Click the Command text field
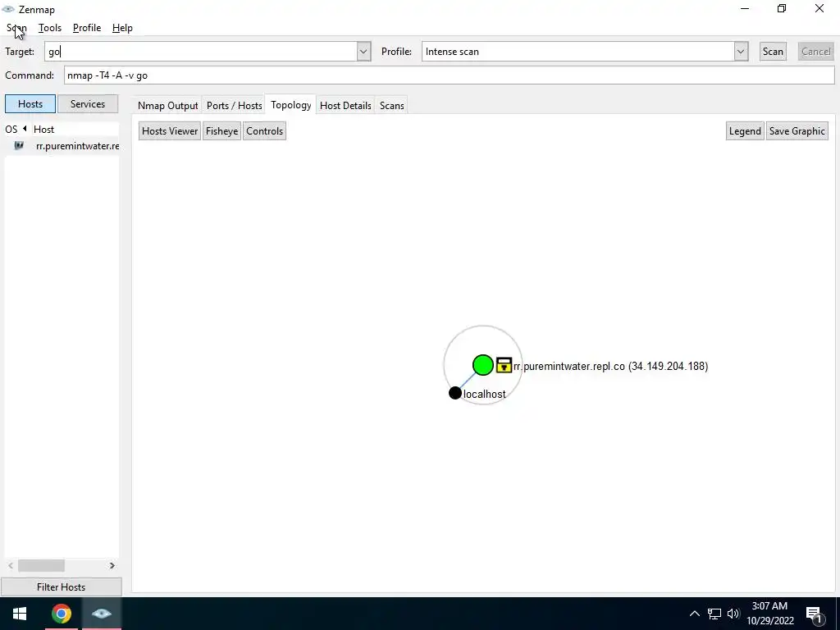 (449, 75)
